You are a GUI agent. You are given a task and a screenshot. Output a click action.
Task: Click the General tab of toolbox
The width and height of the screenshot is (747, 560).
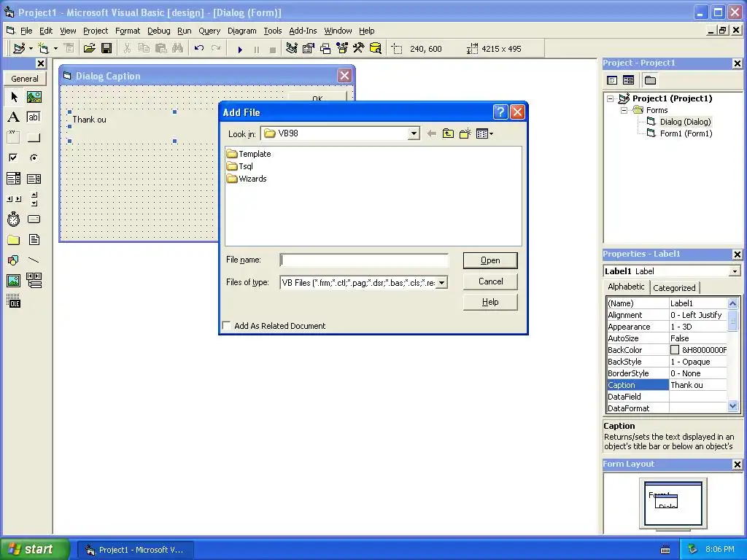click(25, 79)
